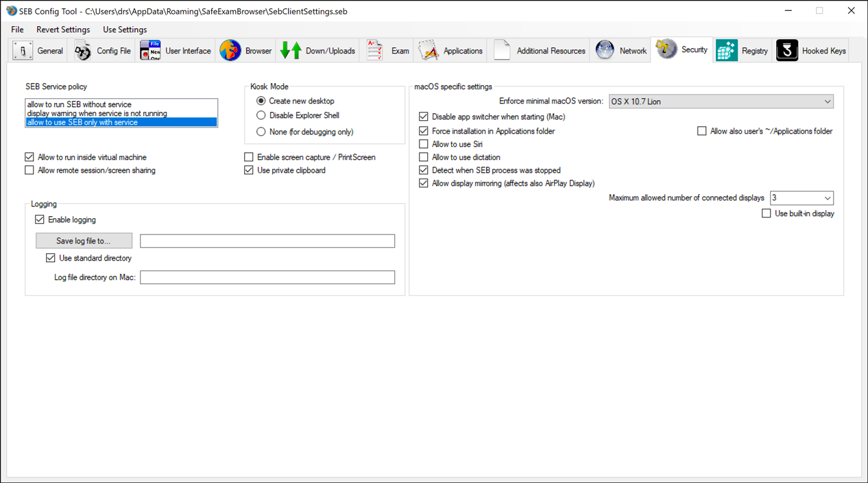Toggle Allow display mirroring checkbox
The image size is (868, 483).
tap(424, 183)
